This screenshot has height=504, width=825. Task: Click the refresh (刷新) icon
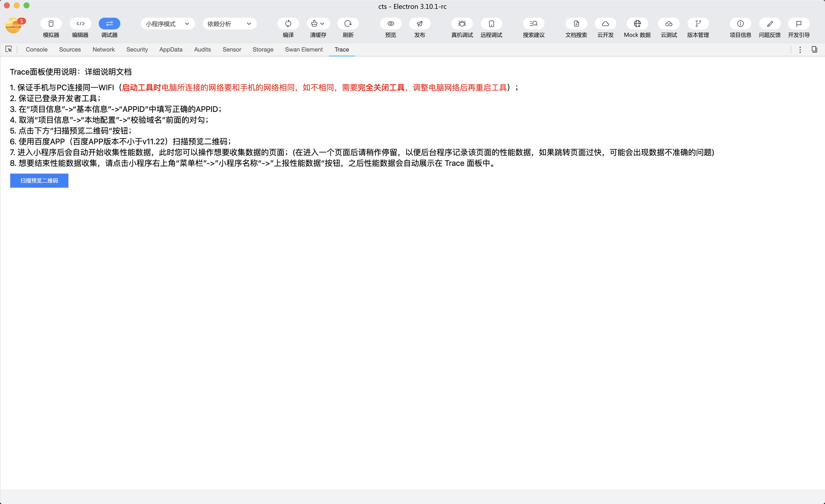click(348, 24)
